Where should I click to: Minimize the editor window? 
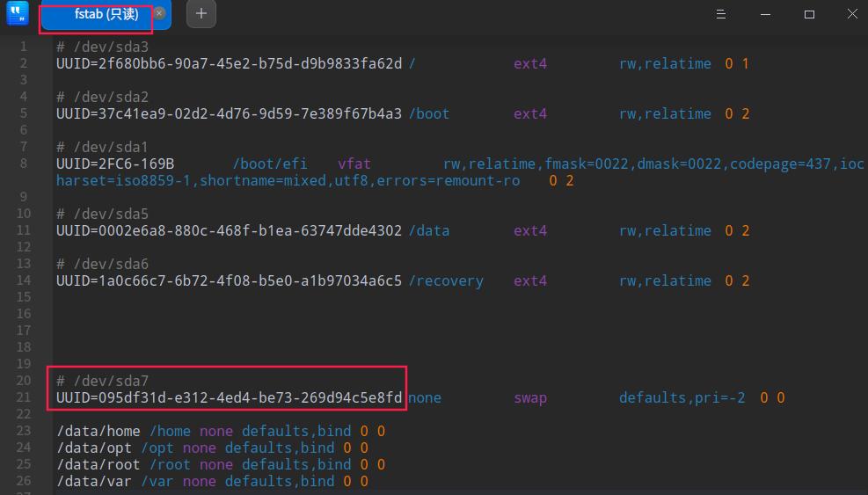click(766, 14)
